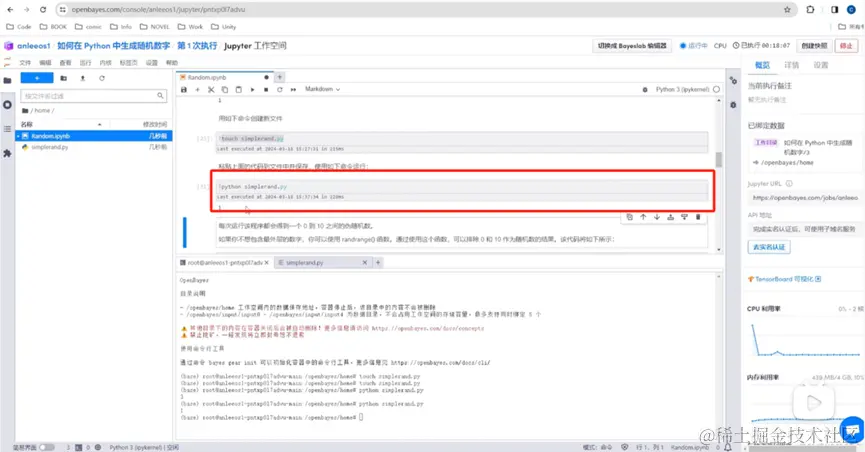Image resolution: width=865 pixels, height=452 pixels.
Task: Switch to the 详情 tab in right panel
Action: point(792,65)
